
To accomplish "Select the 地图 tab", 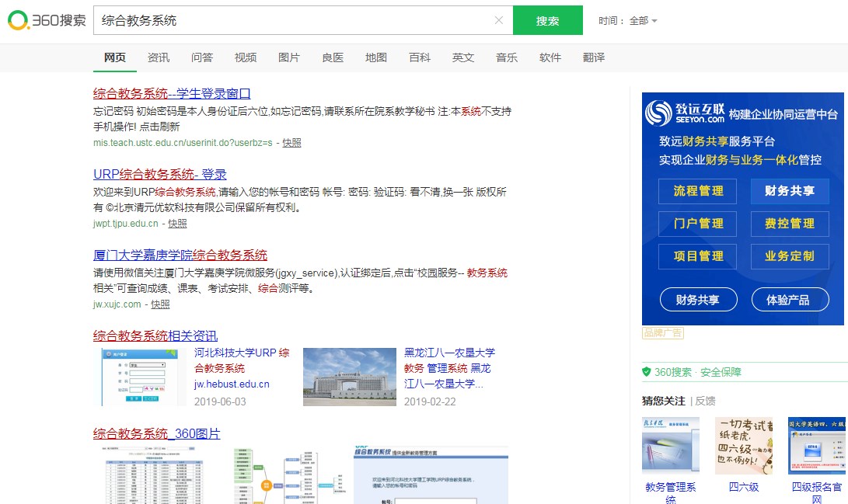I will tap(376, 57).
